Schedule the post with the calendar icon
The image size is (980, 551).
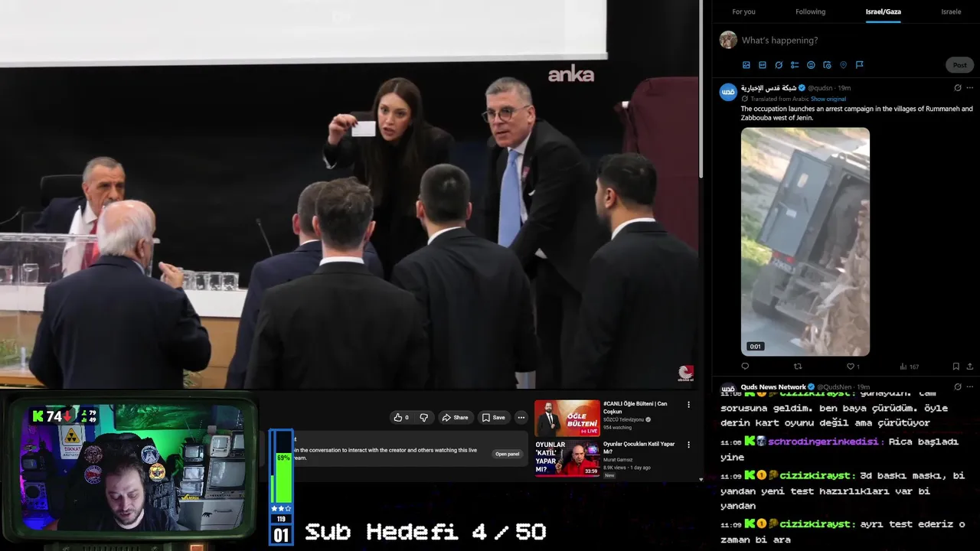(827, 65)
